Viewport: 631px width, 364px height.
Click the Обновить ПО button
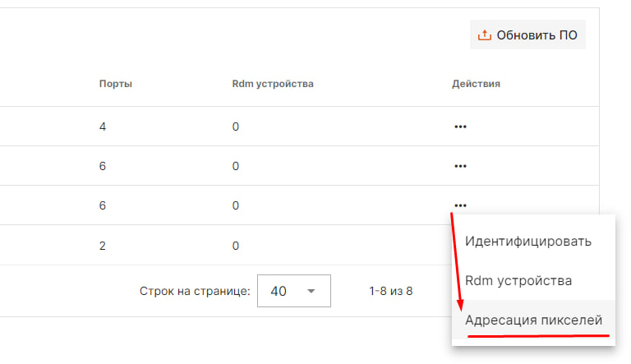(527, 35)
